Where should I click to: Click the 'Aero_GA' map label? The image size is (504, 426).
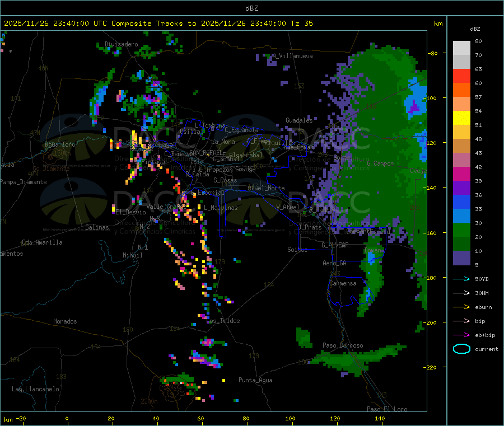[335, 263]
